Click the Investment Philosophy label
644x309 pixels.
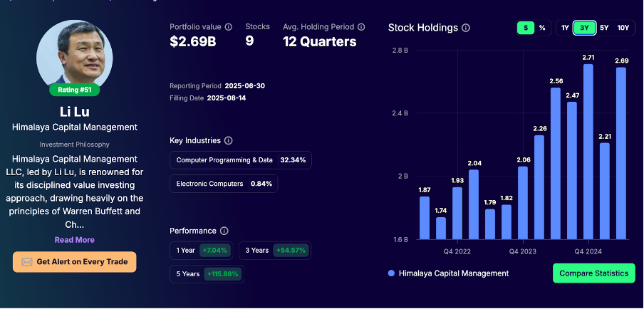pyautogui.click(x=74, y=145)
